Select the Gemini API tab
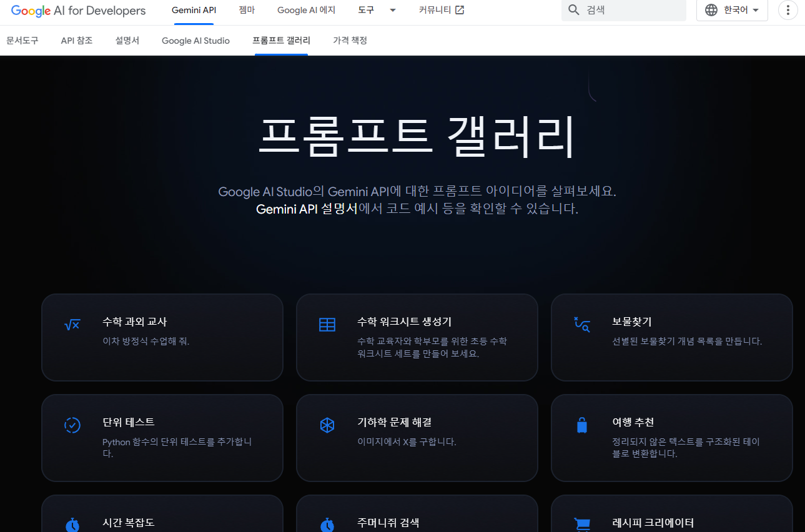Image resolution: width=805 pixels, height=532 pixels. point(194,10)
